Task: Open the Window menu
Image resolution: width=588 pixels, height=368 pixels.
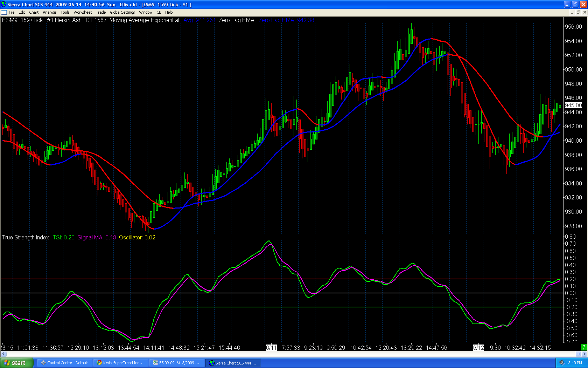Action: tap(146, 12)
